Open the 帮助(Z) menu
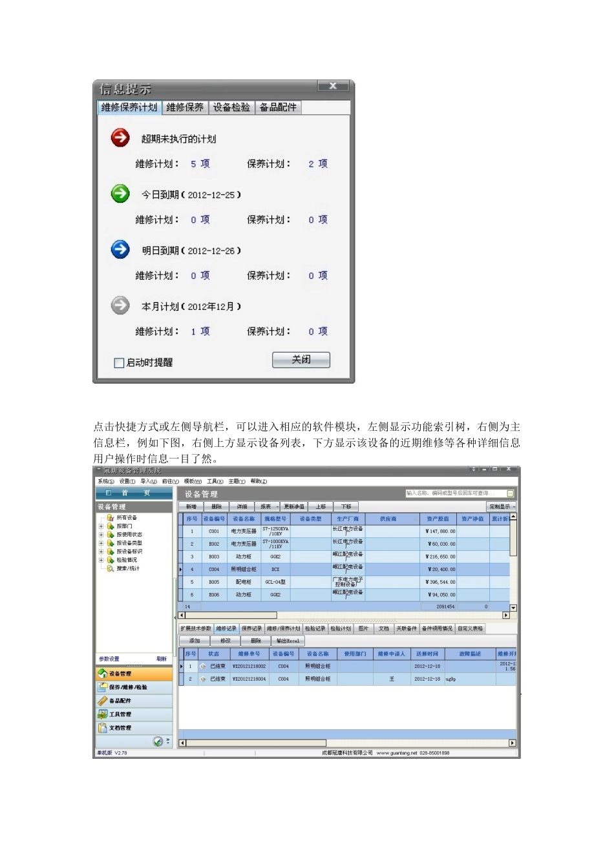 pos(259,482)
